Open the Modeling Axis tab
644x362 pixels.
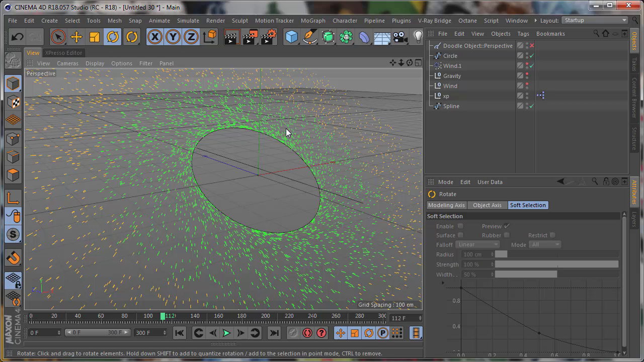pyautogui.click(x=446, y=205)
